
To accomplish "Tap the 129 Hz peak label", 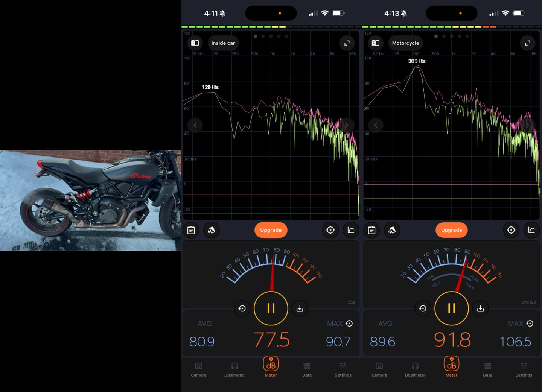I will pos(210,87).
